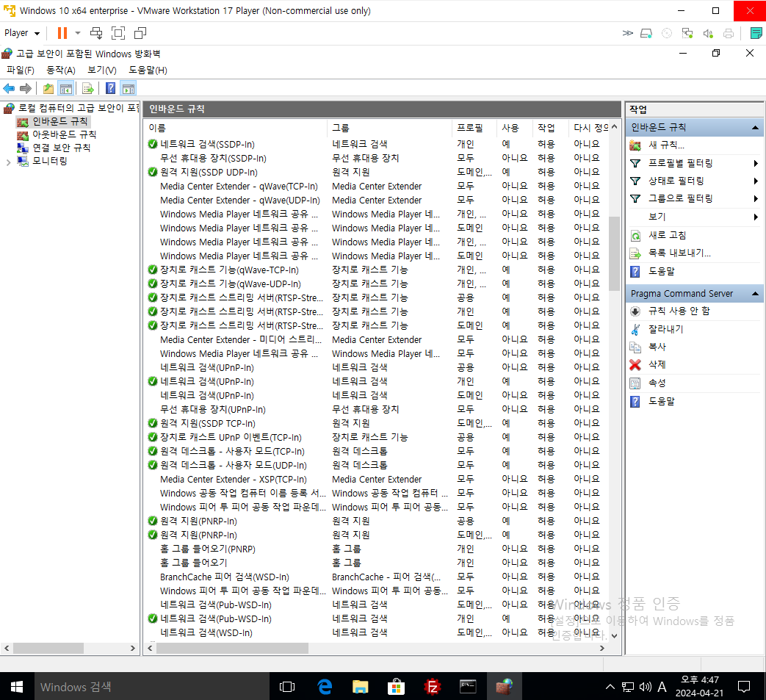Click the 규칙 사용 안 함 disable icon

click(635, 311)
